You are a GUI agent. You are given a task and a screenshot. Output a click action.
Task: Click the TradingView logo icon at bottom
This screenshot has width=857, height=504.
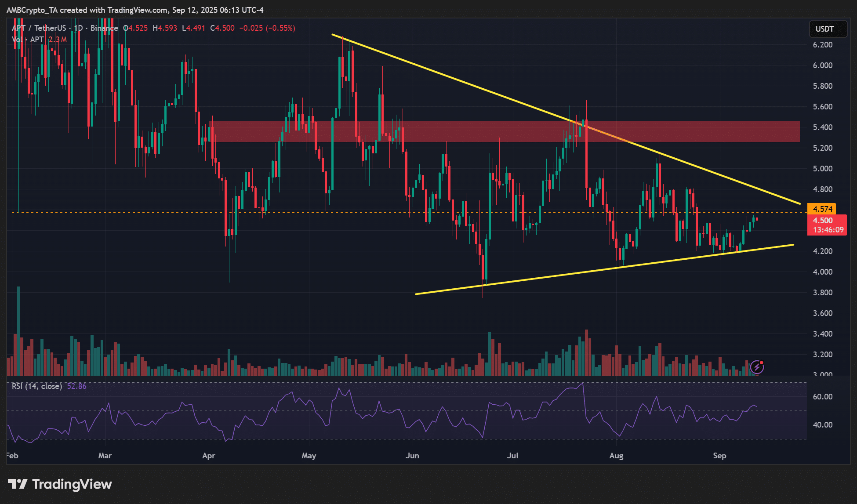tap(18, 484)
